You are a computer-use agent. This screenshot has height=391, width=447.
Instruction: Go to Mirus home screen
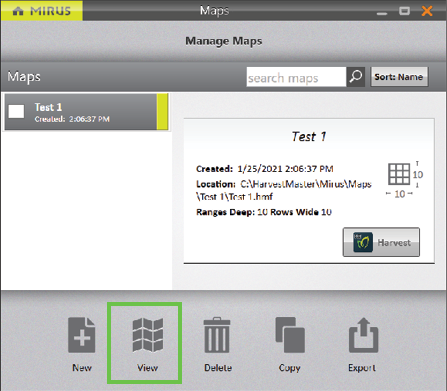[42, 11]
